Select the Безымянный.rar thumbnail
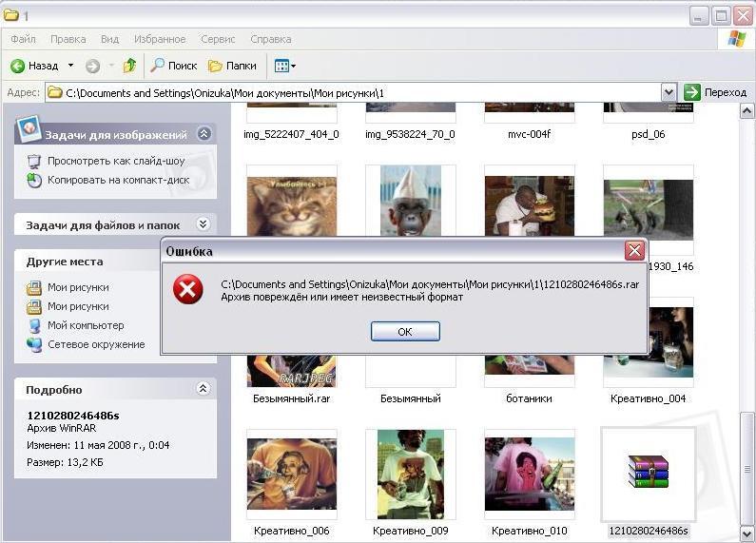The height and width of the screenshot is (543, 756). tap(292, 371)
